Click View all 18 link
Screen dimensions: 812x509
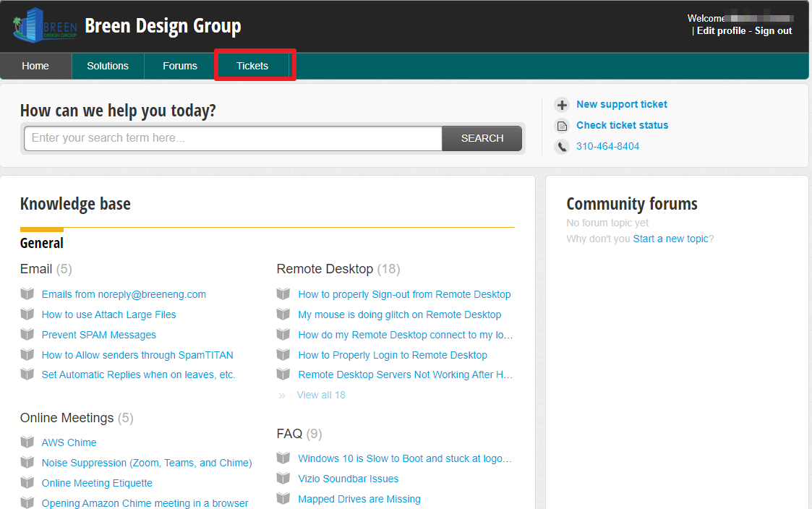point(321,395)
